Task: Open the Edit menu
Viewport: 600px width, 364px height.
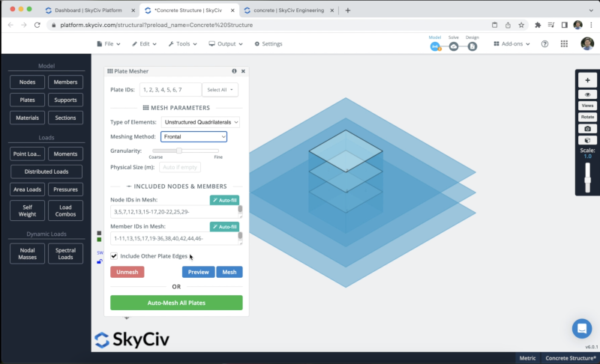Action: [x=144, y=44]
